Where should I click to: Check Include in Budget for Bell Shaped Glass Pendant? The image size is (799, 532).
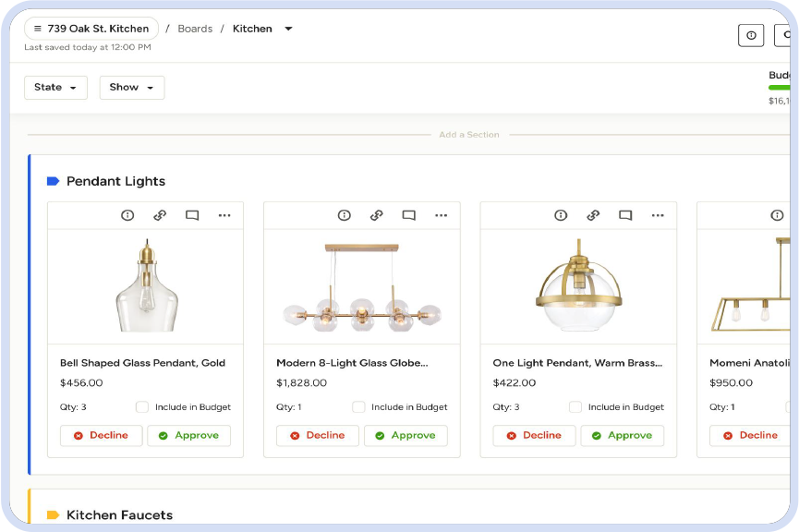click(x=142, y=407)
